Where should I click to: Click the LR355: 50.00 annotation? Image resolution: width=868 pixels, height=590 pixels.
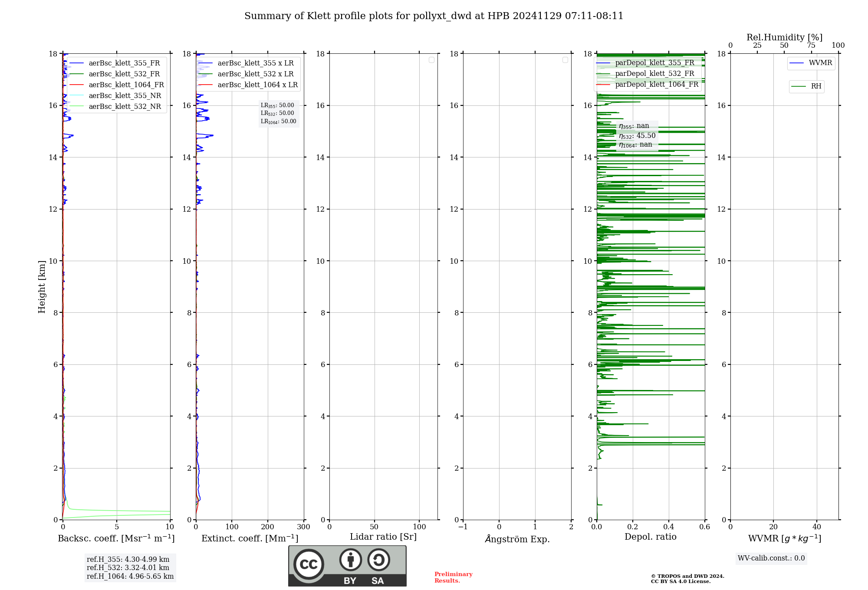[277, 105]
